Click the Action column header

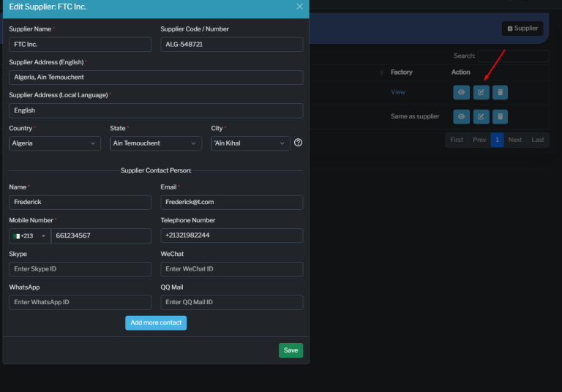(x=460, y=72)
